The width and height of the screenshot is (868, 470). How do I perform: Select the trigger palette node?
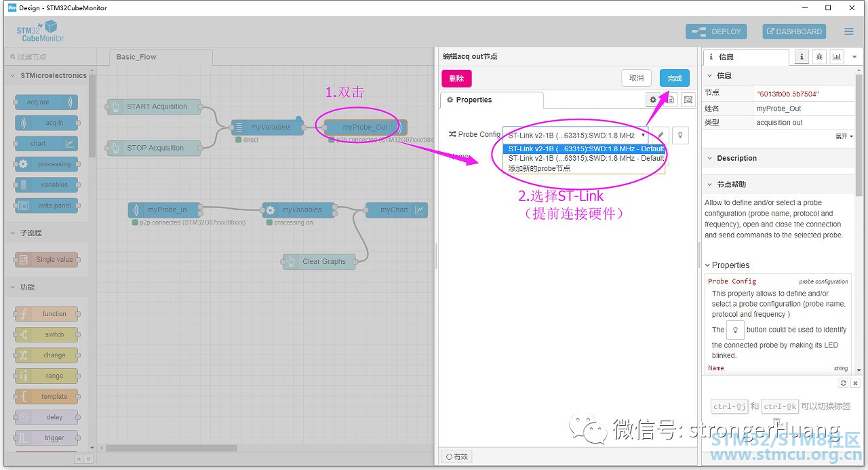point(46,437)
